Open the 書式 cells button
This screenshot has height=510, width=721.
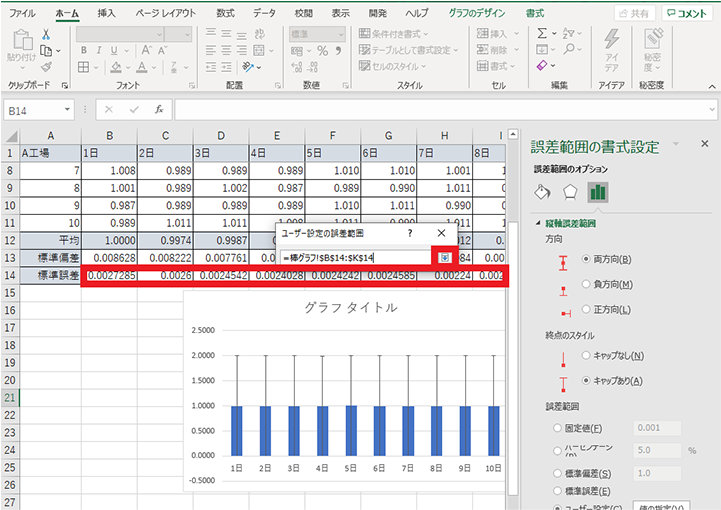(494, 66)
